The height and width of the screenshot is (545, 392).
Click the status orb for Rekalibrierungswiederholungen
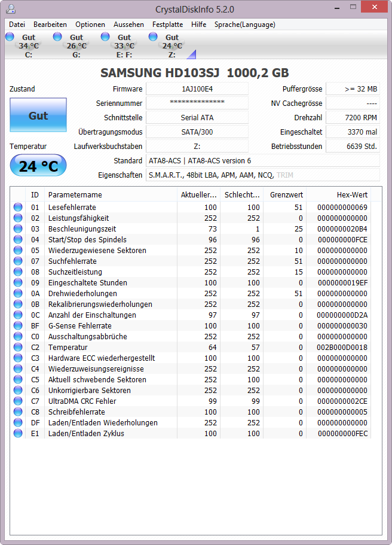coord(18,304)
